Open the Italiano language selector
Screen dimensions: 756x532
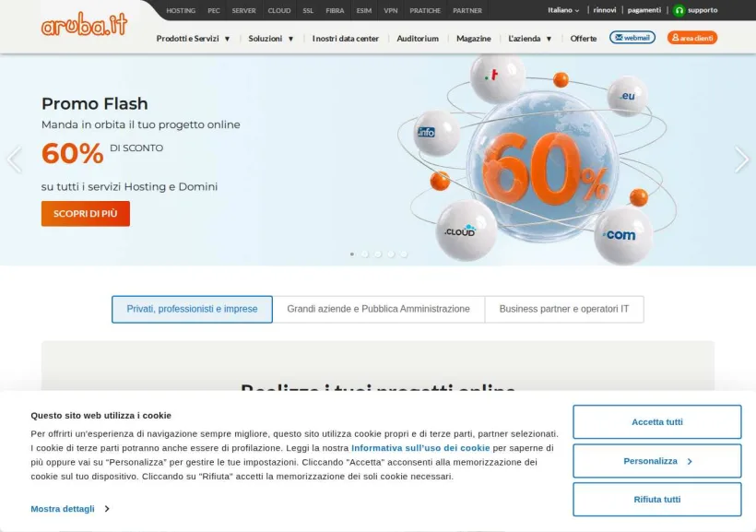pyautogui.click(x=563, y=10)
